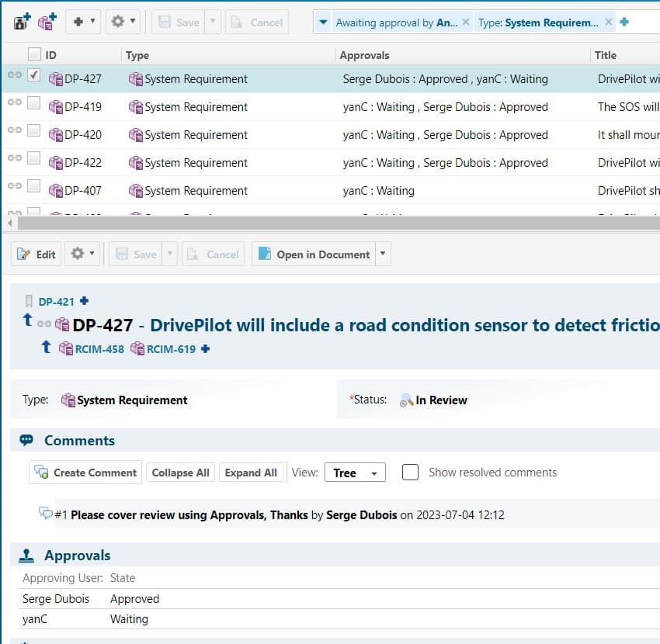
Task: Sort by the Approvals column header
Action: (x=365, y=55)
